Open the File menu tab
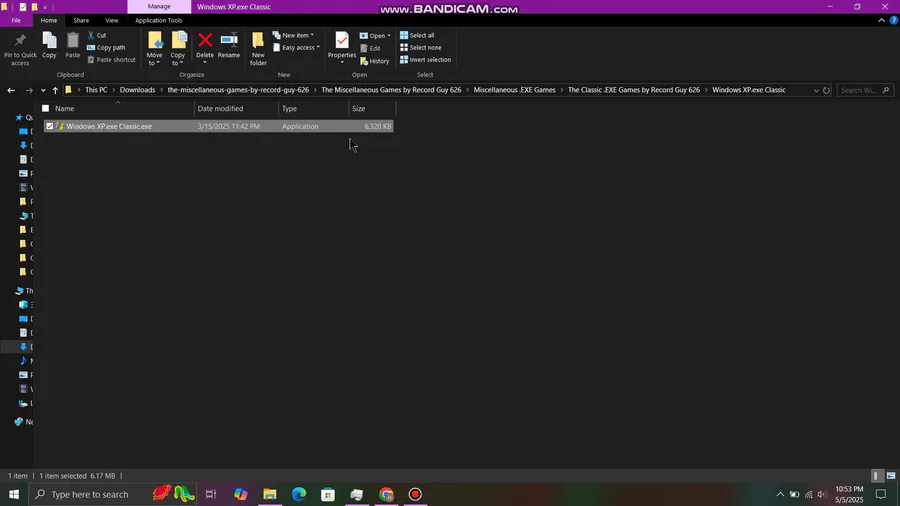The image size is (900, 506). [16, 20]
